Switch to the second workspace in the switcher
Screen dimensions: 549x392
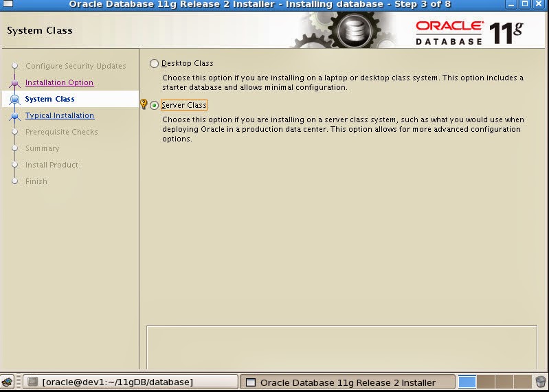486,382
